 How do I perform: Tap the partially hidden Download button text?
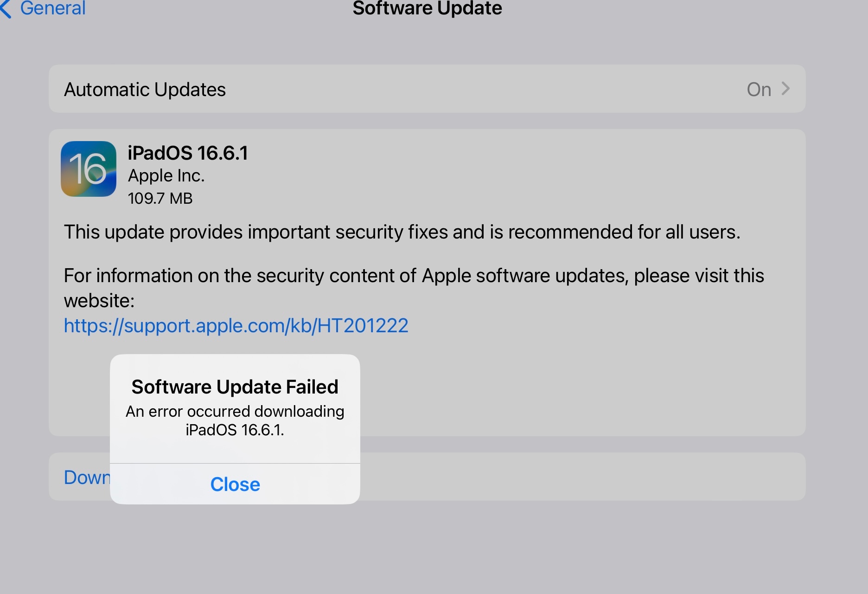pos(86,478)
